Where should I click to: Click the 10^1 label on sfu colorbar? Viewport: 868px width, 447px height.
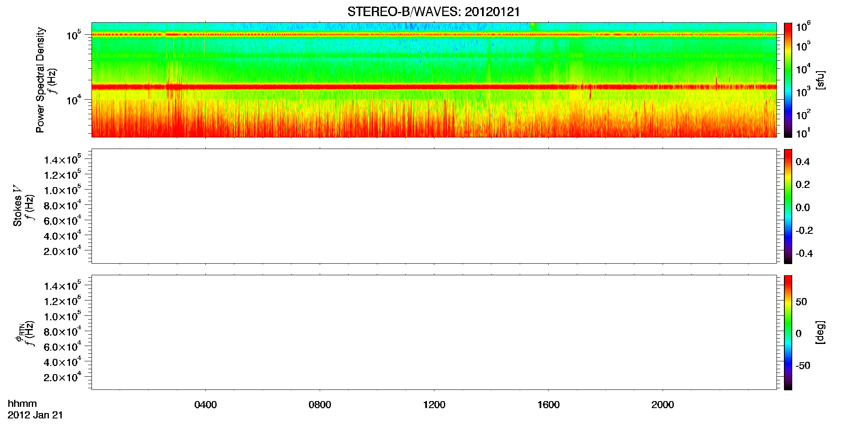click(x=803, y=133)
